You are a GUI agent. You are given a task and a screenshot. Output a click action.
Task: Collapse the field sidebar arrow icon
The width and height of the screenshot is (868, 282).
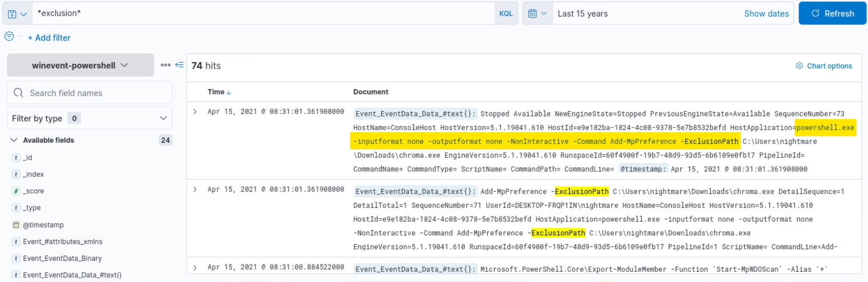click(x=179, y=65)
